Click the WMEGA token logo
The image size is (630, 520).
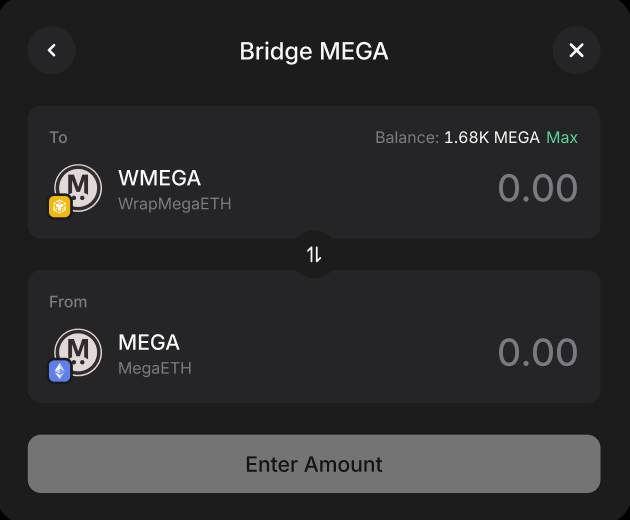coord(79,187)
